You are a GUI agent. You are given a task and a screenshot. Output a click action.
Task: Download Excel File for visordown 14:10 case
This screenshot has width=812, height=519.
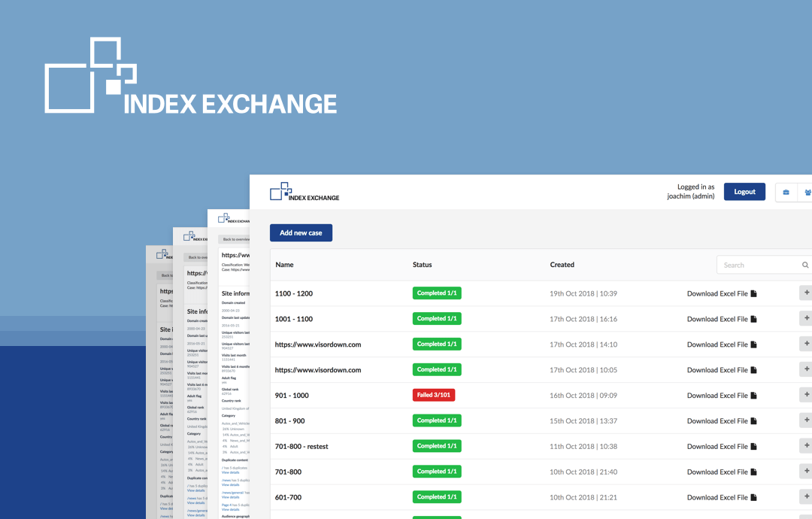722,344
